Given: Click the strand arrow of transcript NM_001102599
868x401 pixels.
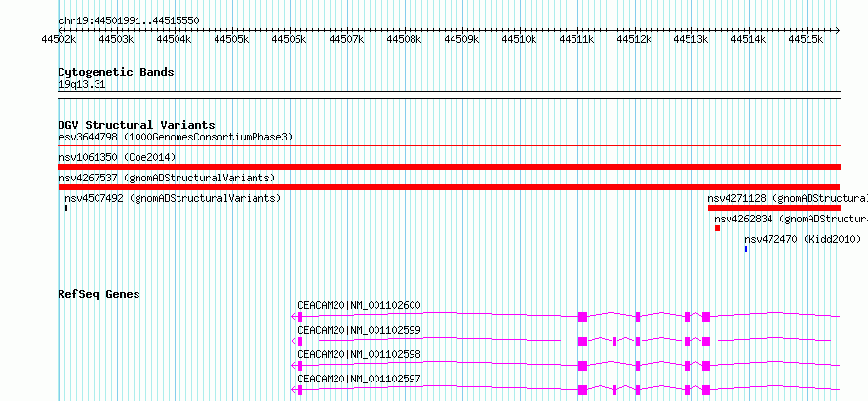Looking at the screenshot, I should click(x=294, y=341).
